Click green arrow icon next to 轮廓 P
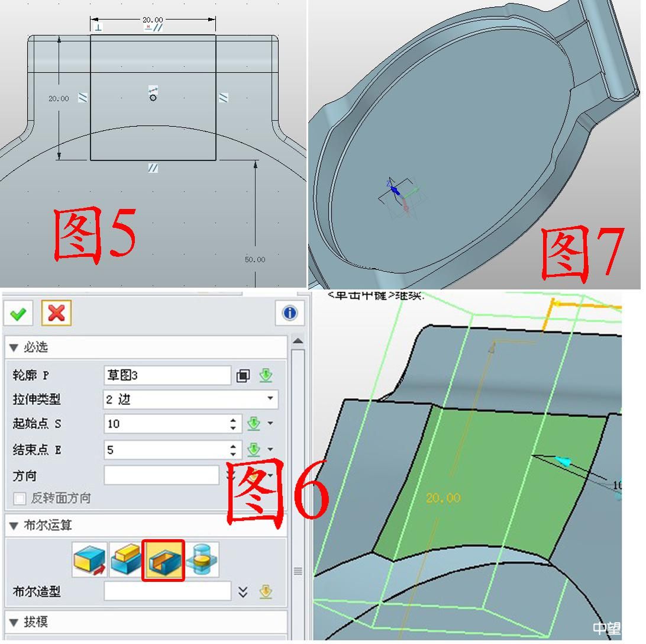This screenshot has width=646, height=644. pyautogui.click(x=266, y=376)
